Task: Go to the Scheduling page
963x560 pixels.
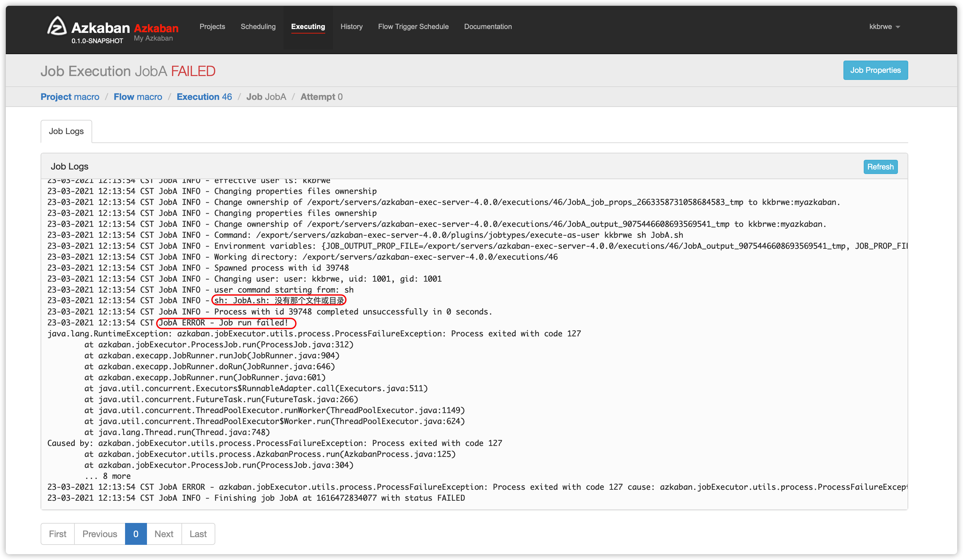Action: (x=258, y=26)
